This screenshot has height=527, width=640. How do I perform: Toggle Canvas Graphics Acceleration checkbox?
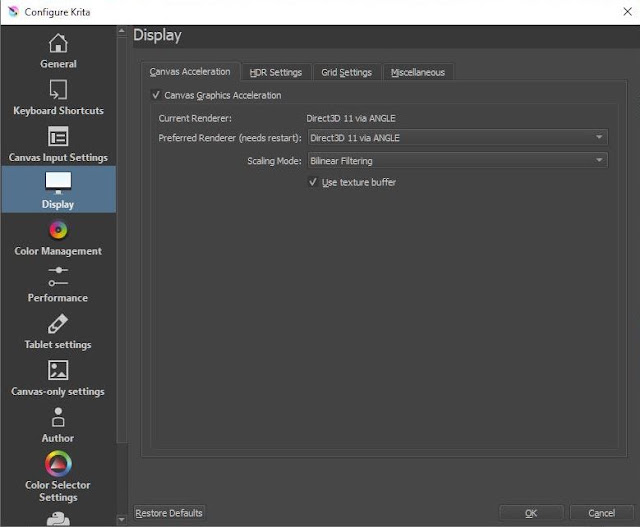pos(156,95)
